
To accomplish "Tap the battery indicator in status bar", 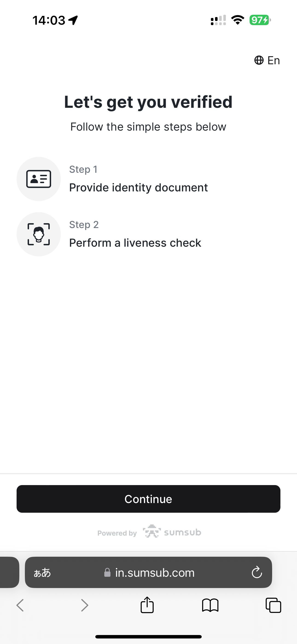I will [260, 20].
